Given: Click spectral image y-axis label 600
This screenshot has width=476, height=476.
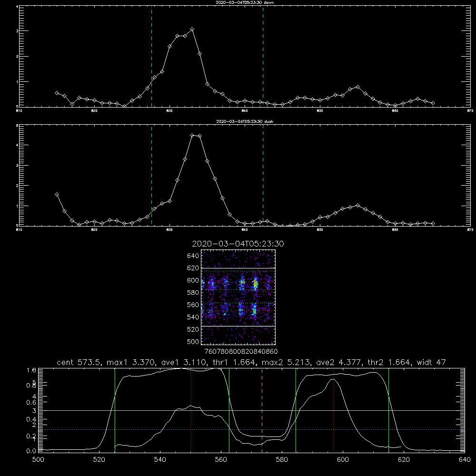Looking at the screenshot, I should click(x=193, y=280).
